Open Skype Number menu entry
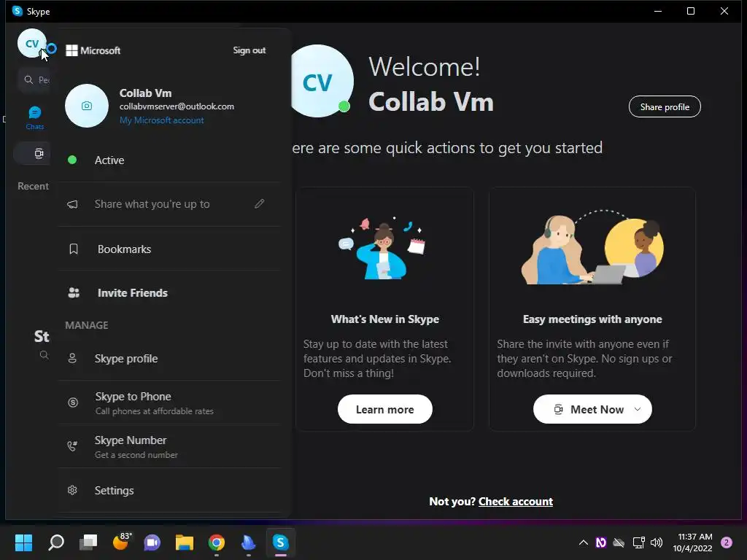The image size is (747, 560). (x=169, y=446)
